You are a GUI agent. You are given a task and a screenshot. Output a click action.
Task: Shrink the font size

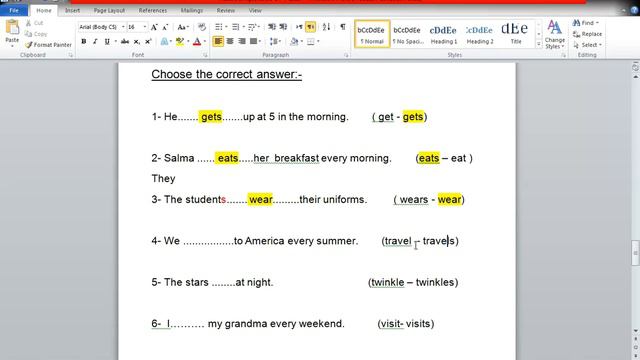click(x=165, y=27)
